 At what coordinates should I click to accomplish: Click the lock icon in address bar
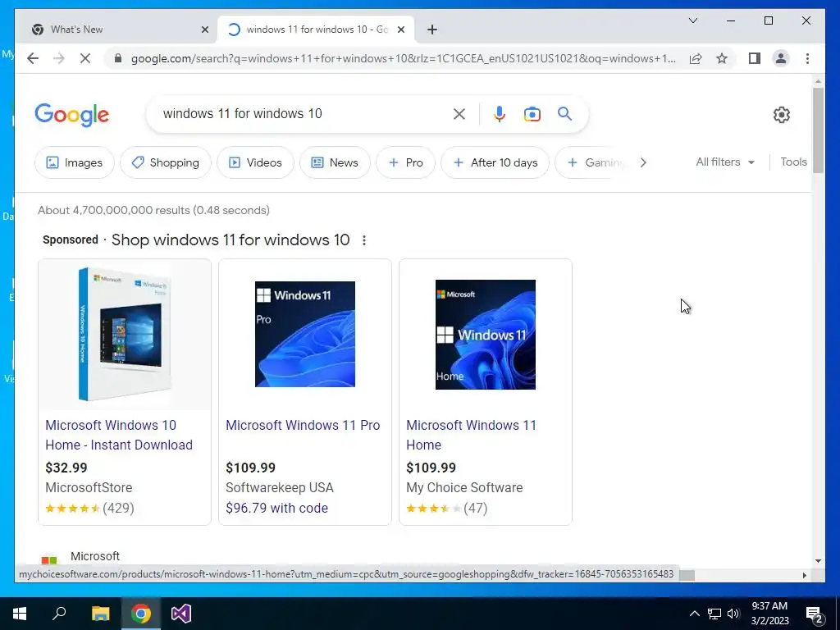coord(118,58)
